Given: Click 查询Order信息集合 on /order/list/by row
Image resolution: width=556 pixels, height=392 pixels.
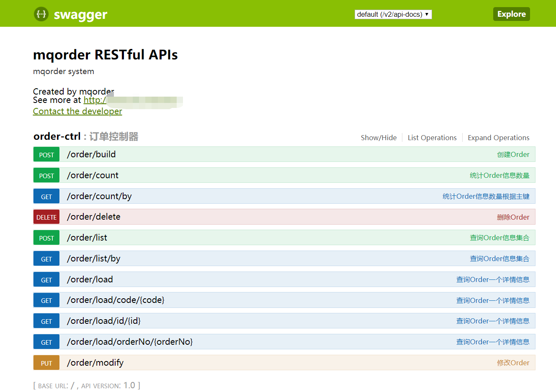Looking at the screenshot, I should point(499,259).
